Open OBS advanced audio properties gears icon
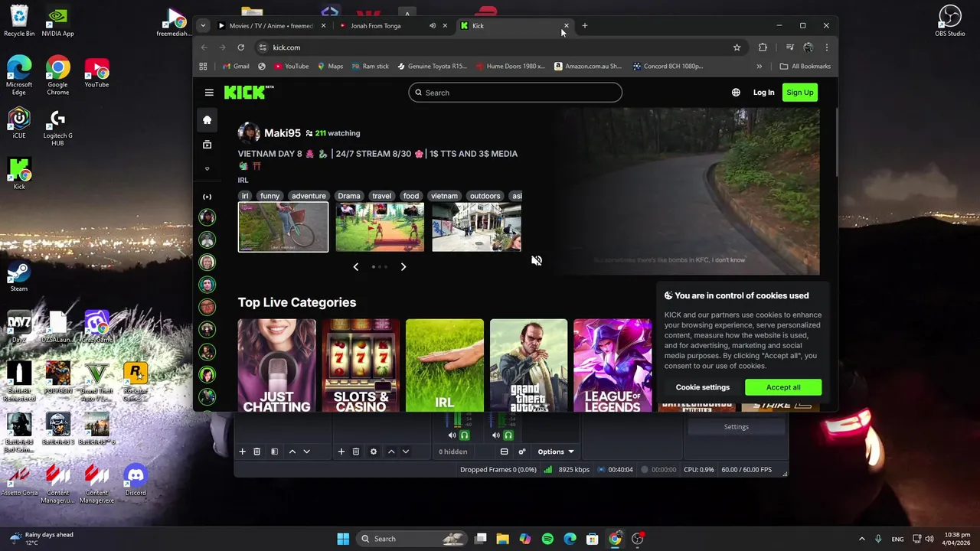 (522, 452)
